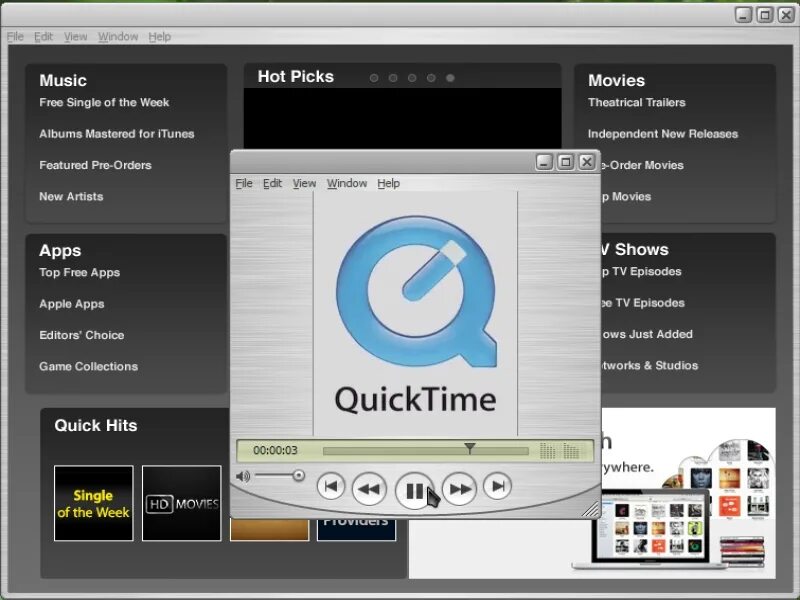
Task: Open Game Collections link
Action: click(x=88, y=366)
